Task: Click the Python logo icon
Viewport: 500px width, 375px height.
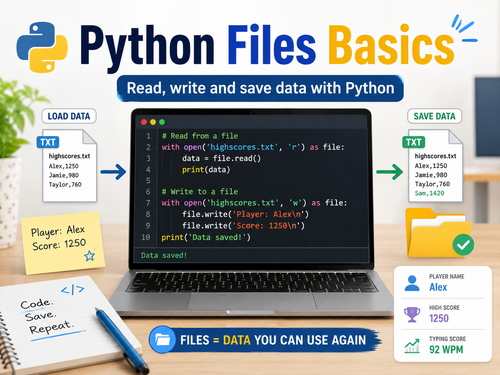Action: tap(42, 47)
